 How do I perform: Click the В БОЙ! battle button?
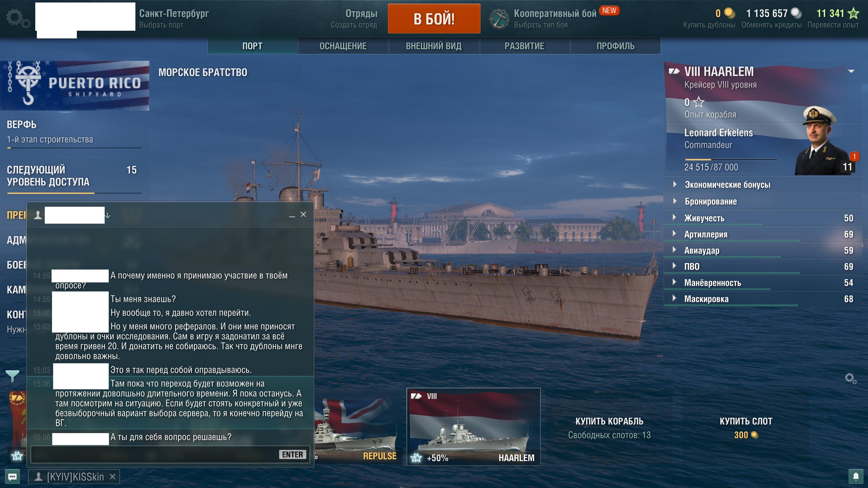tap(434, 19)
